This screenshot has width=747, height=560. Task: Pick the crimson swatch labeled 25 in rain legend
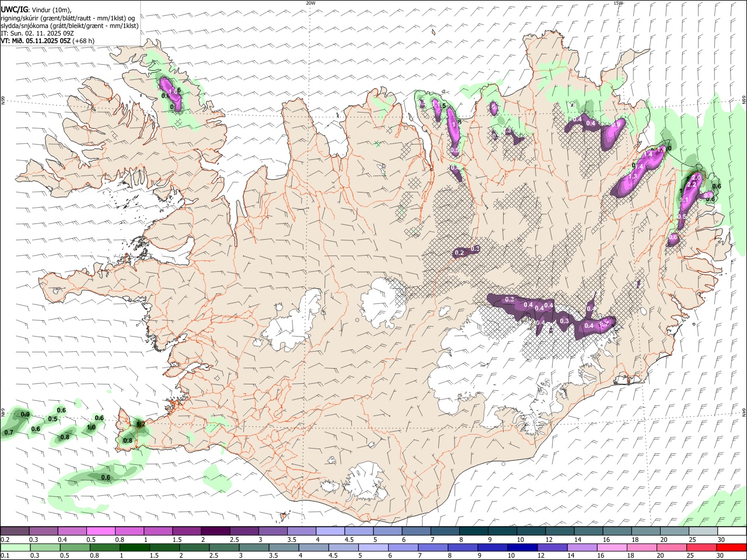click(x=701, y=547)
